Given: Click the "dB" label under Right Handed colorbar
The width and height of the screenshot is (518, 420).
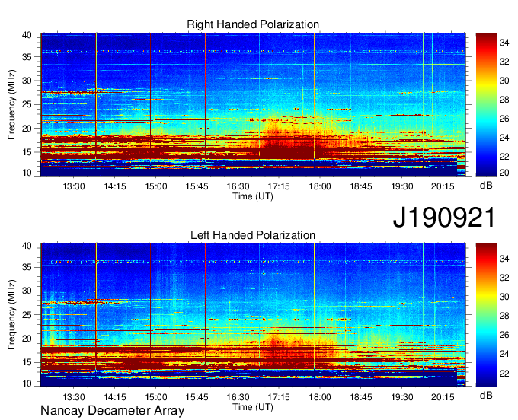Looking at the screenshot, I should click(x=486, y=186).
